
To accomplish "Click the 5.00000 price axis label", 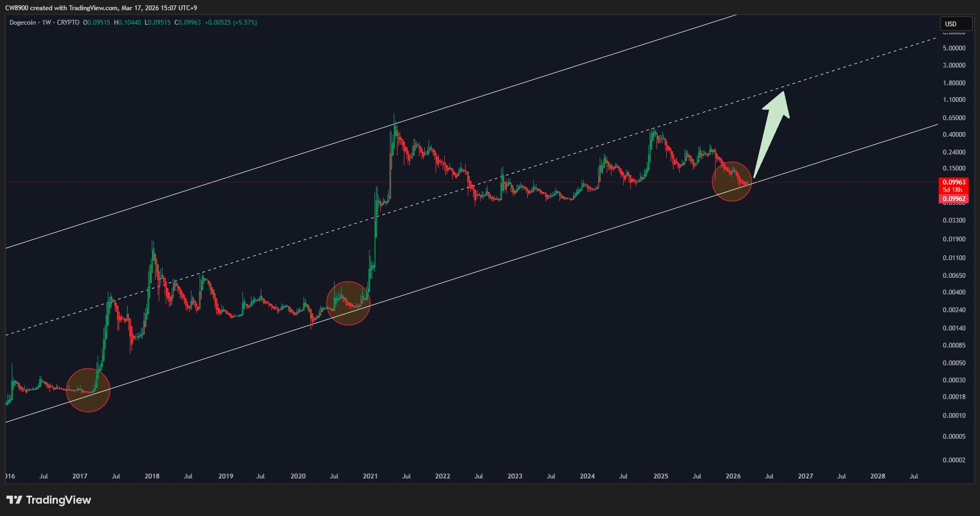I will tap(954, 48).
